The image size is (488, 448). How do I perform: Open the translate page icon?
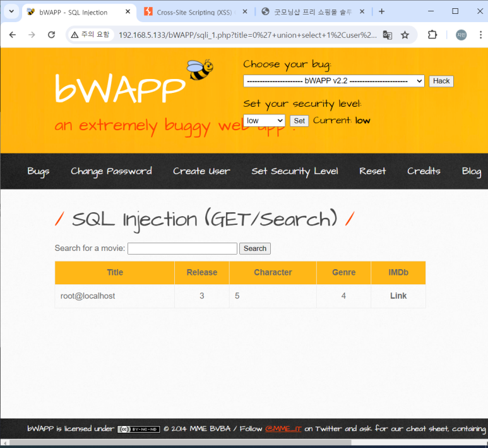[x=388, y=35]
